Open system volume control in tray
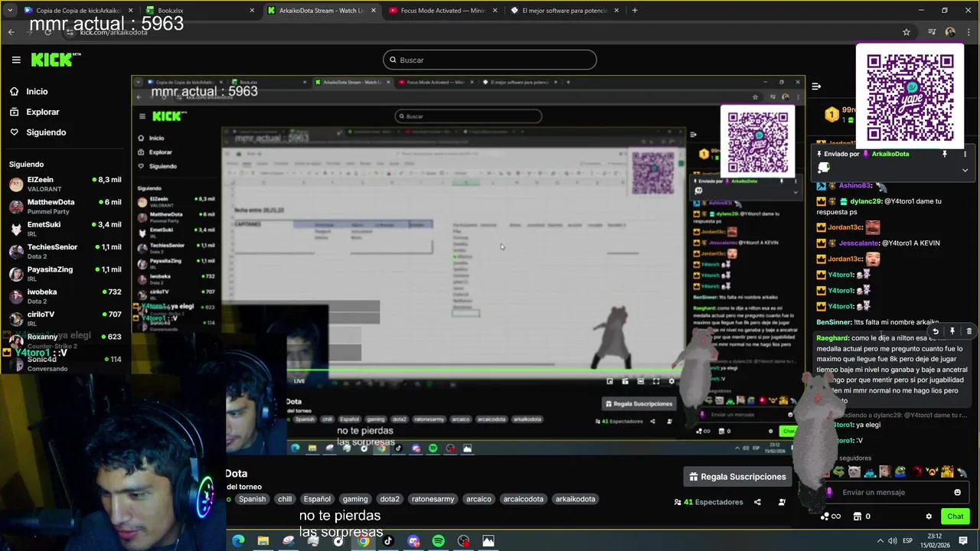Screen dimensions: 980x551 click(893, 541)
